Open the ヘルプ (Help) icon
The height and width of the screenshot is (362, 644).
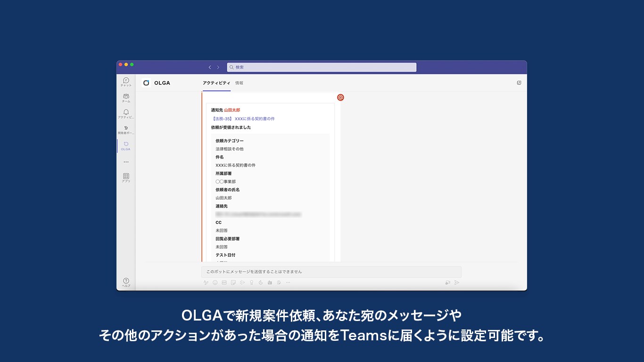point(126,282)
